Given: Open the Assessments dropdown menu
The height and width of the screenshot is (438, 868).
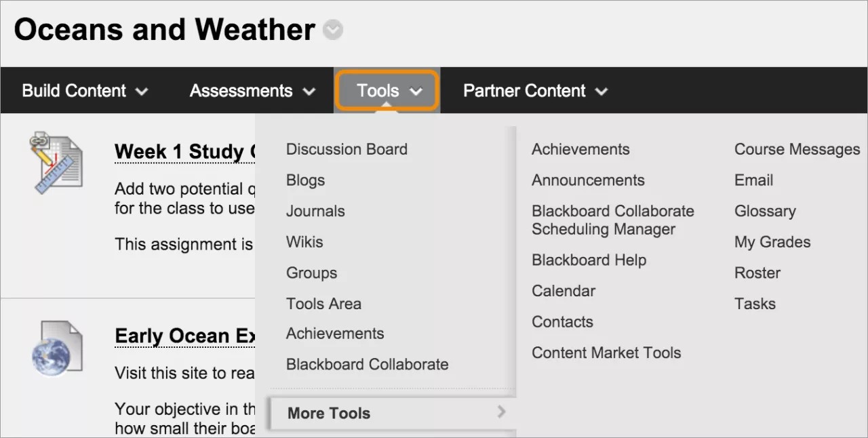Looking at the screenshot, I should tap(252, 90).
